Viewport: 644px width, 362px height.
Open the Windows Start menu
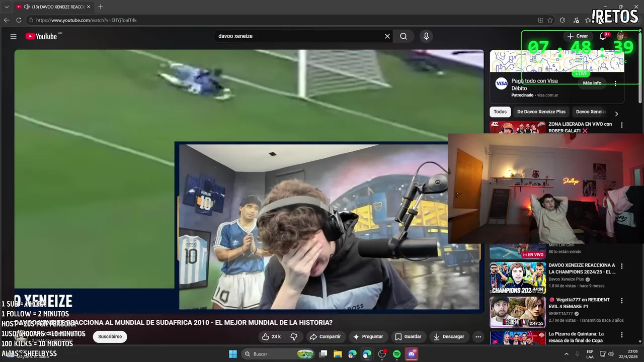tap(233, 354)
